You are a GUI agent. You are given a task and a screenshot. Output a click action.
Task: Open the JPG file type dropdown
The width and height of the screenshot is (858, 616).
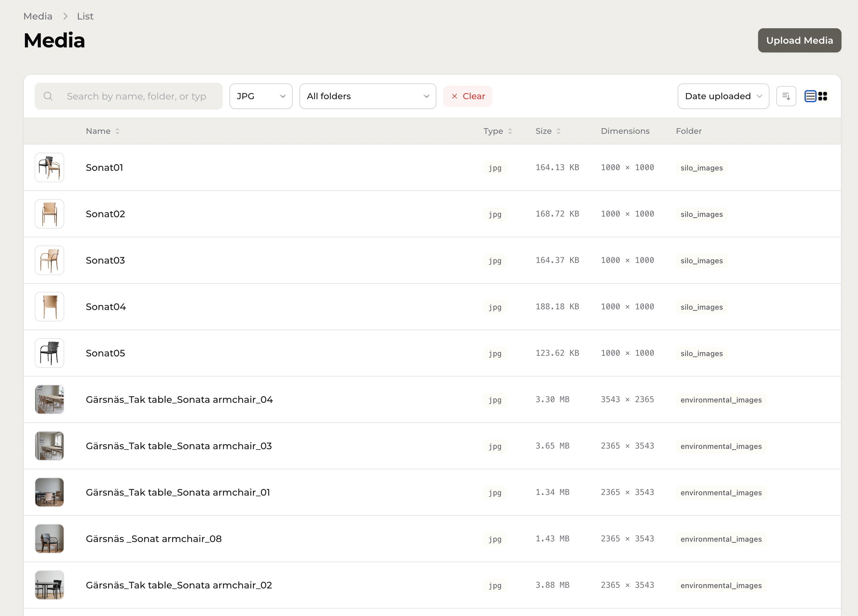[261, 96]
